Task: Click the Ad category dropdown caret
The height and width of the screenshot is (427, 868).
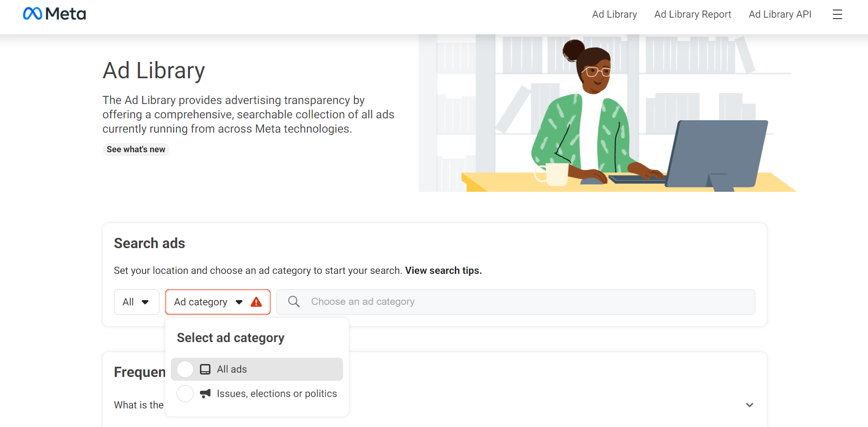Action: point(239,302)
